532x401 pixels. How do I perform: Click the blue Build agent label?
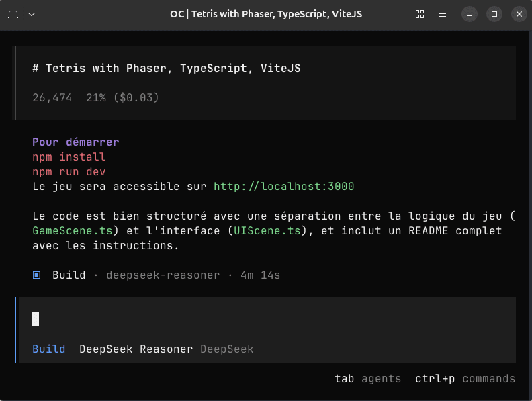[49, 349]
